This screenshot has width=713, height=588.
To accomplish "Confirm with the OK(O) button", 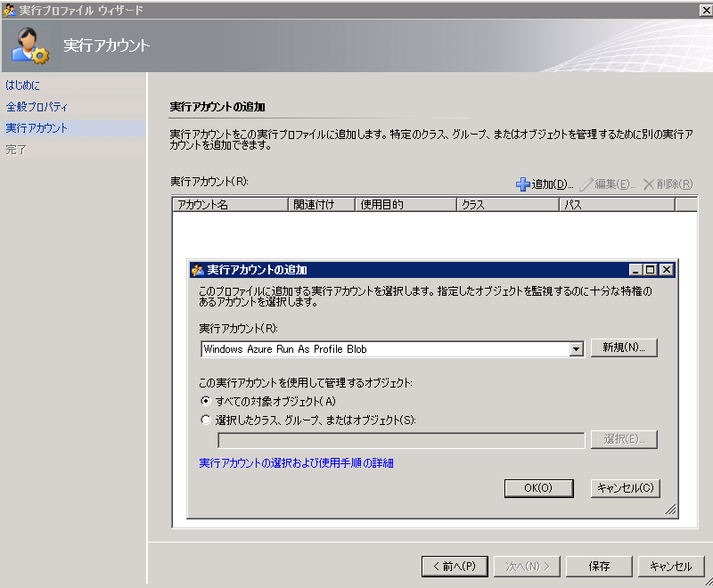I will pyautogui.click(x=538, y=488).
